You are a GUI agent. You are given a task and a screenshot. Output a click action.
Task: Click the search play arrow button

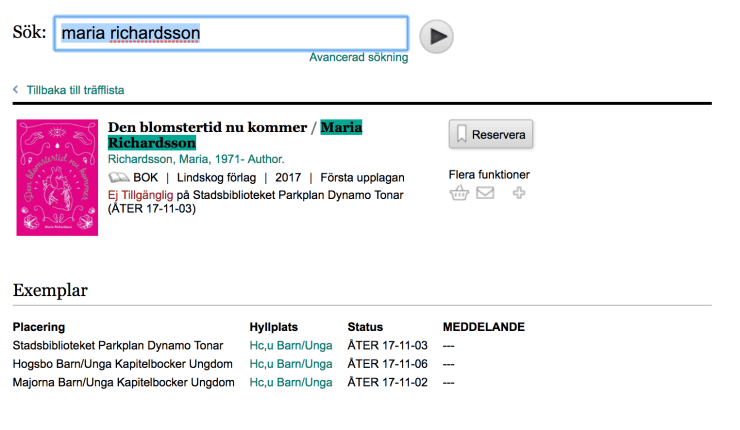436,36
